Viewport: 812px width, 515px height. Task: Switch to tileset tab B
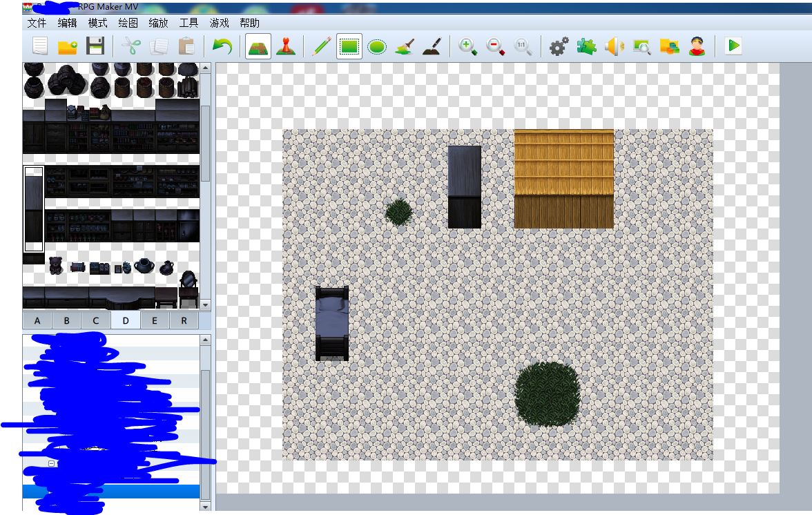tap(66, 320)
